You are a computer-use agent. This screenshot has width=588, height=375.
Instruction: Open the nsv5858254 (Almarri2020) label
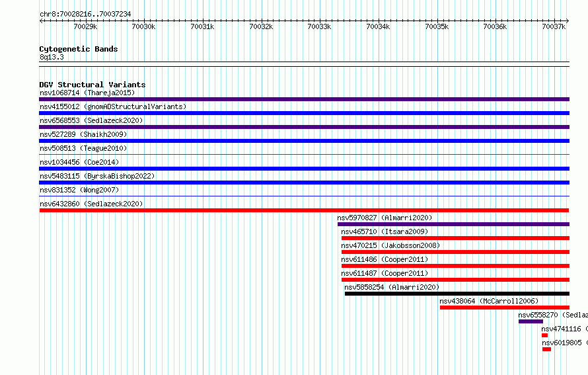click(392, 287)
